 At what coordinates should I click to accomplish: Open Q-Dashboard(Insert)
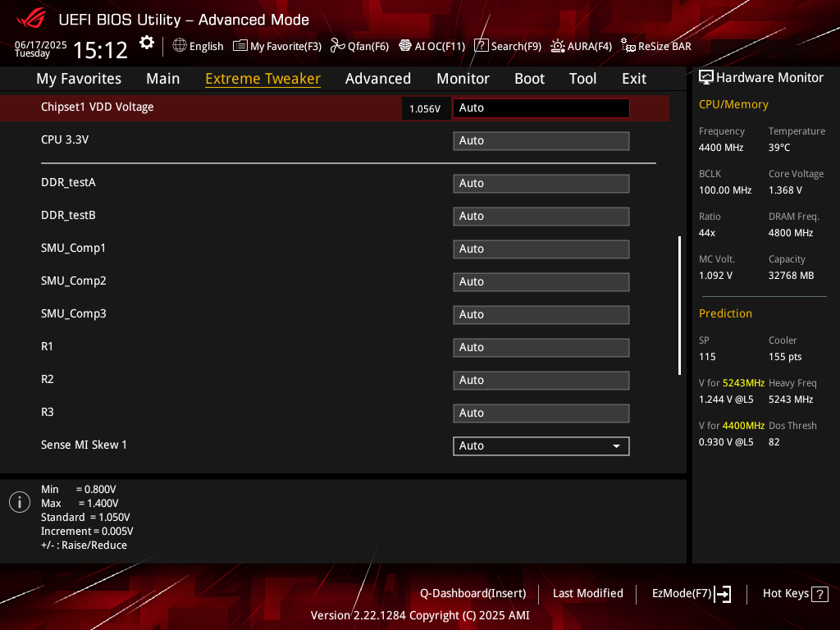(473, 593)
